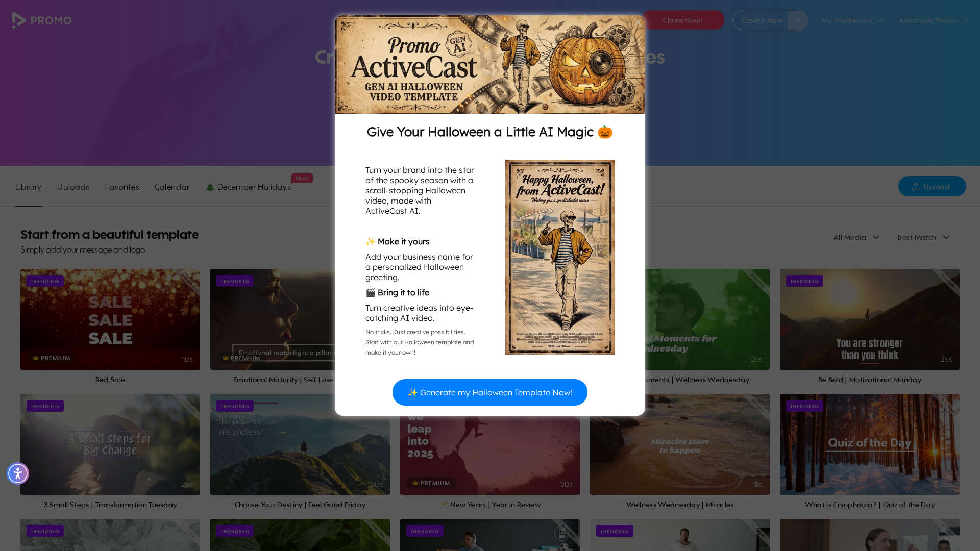Viewport: 980px width, 551px height.
Task: Click the Trending badge on Red Sale
Action: click(45, 281)
